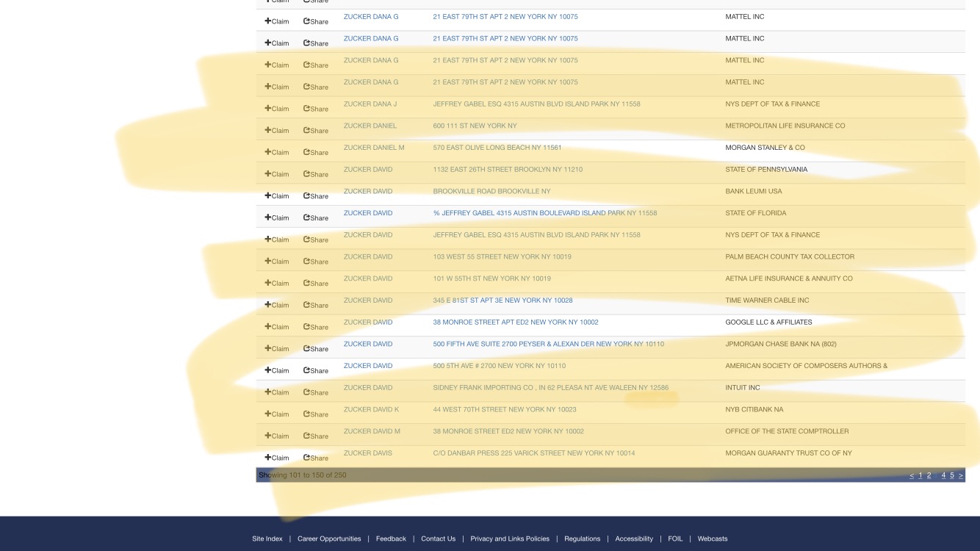Open ZUCKER DANIEL M name link

coord(374,148)
